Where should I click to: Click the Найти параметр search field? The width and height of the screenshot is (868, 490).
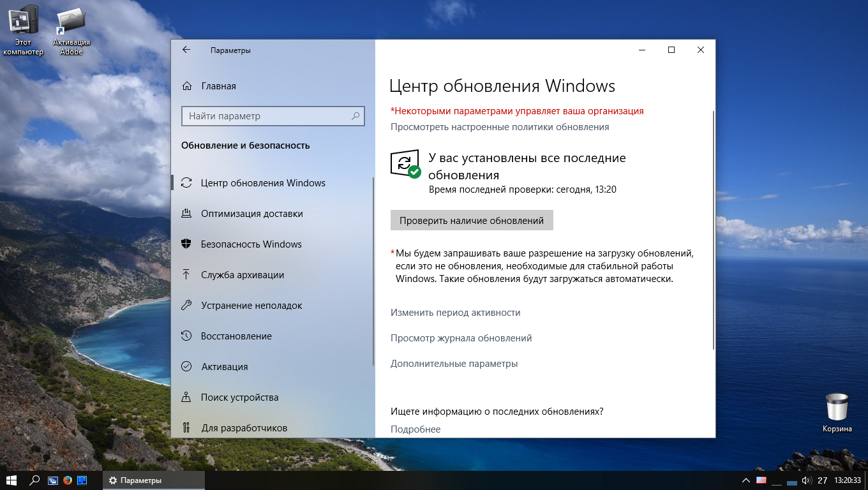click(x=273, y=116)
